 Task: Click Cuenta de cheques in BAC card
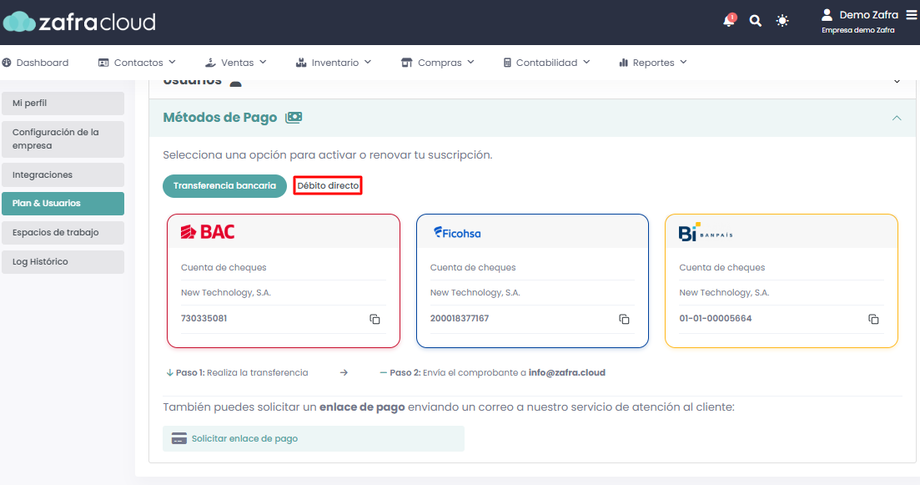224,267
